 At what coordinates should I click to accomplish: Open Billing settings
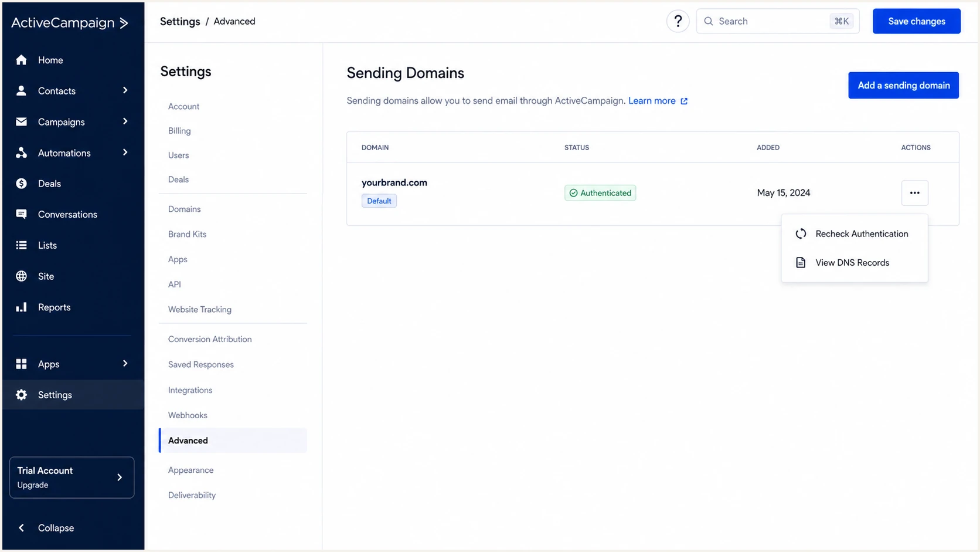[179, 131]
